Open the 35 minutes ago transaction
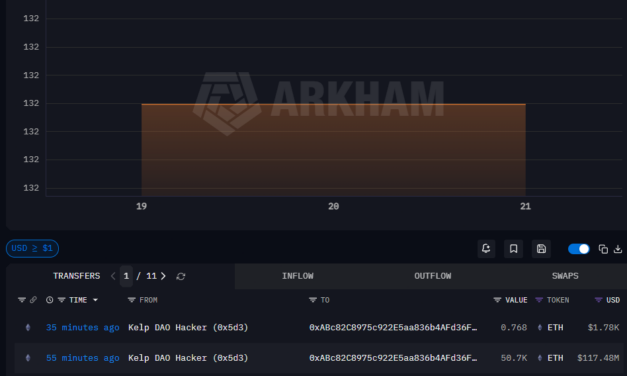Screen dimensions: 627x376 click(83, 328)
